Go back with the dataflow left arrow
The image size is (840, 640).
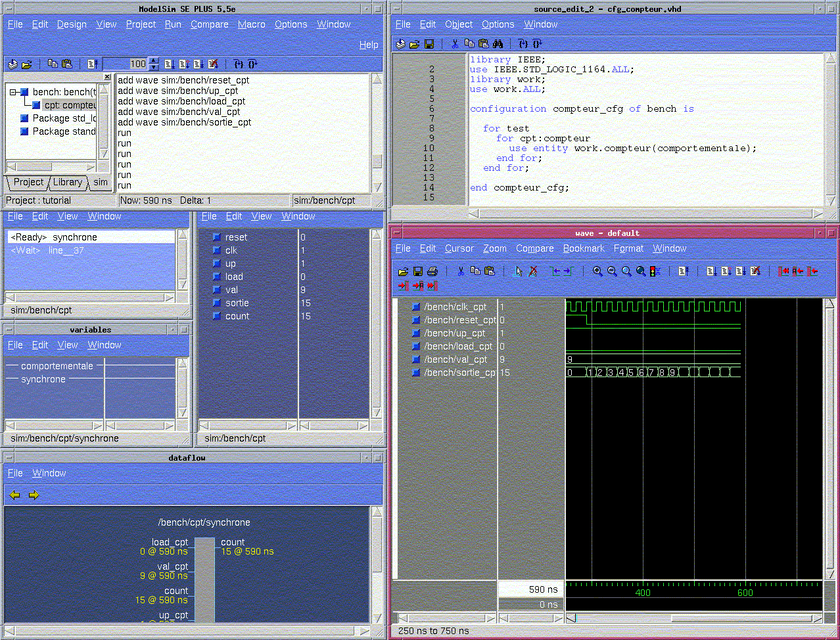tap(15, 495)
